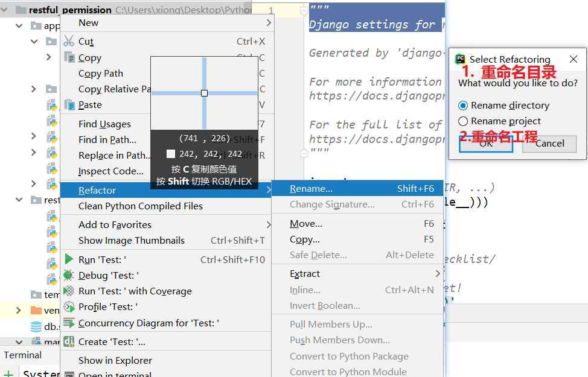Screen dimensions: 588x377
Task: Collapse the restful_permission root node
Action: [x=4, y=10]
